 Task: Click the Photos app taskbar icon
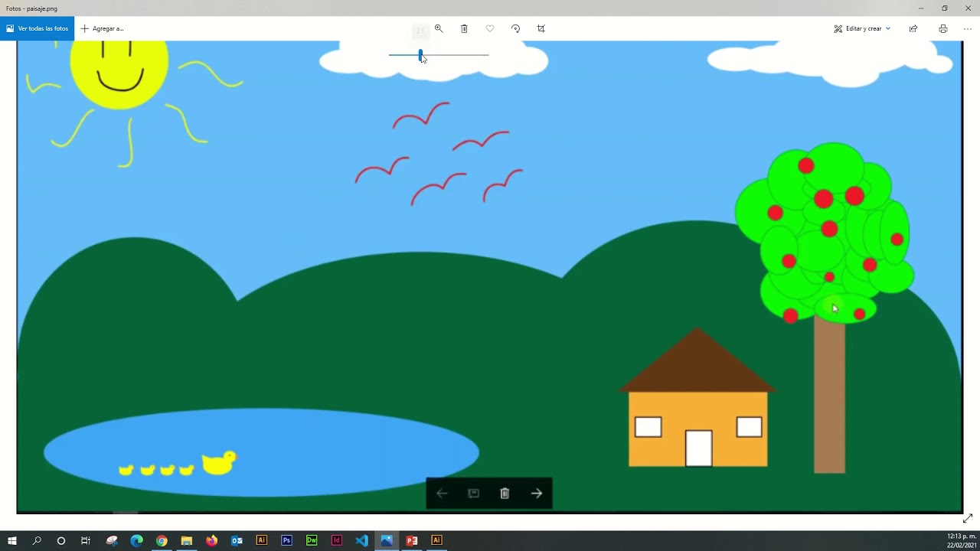click(387, 540)
